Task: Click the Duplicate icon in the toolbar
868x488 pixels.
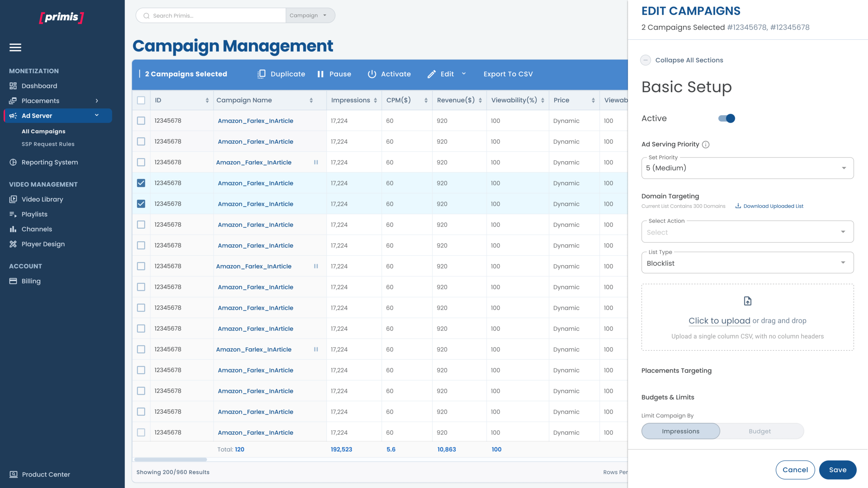Action: pyautogui.click(x=261, y=74)
